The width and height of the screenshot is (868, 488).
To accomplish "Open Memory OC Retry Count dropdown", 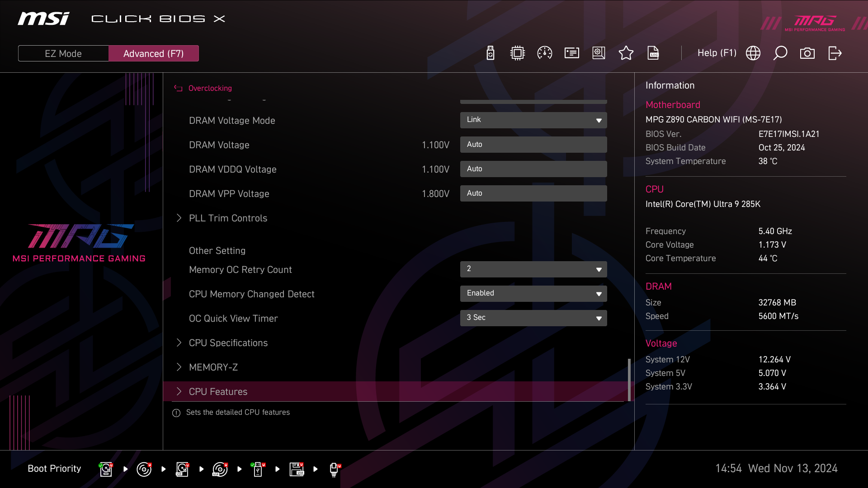I will [x=533, y=269].
